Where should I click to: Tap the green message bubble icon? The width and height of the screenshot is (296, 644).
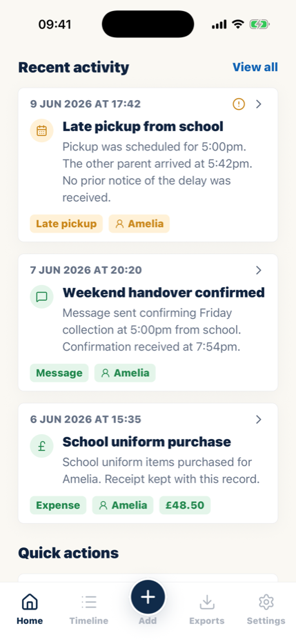coord(41,297)
